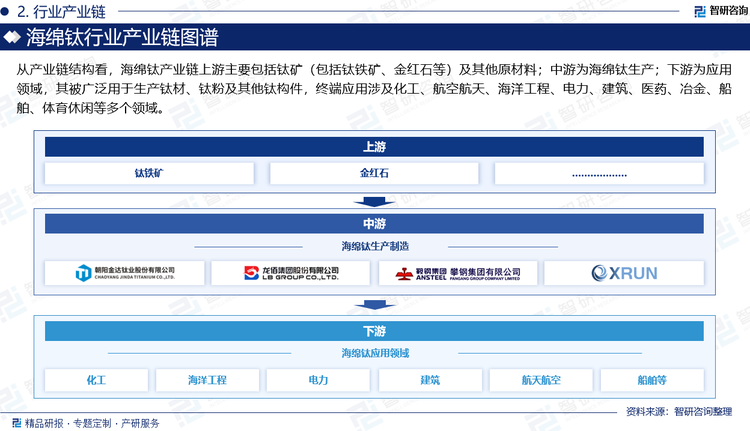Click the diamond icon beside 海绵钛行业产业链图谱
This screenshot has width=750, height=431.
[x=12, y=37]
